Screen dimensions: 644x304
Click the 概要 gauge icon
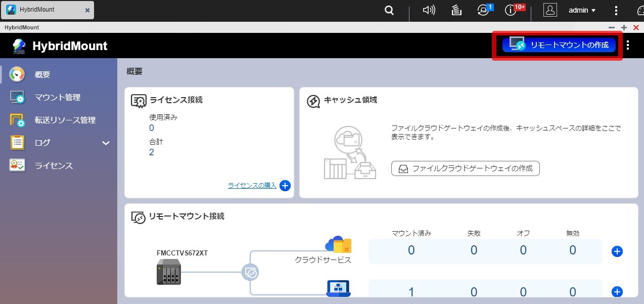pyautogui.click(x=17, y=74)
